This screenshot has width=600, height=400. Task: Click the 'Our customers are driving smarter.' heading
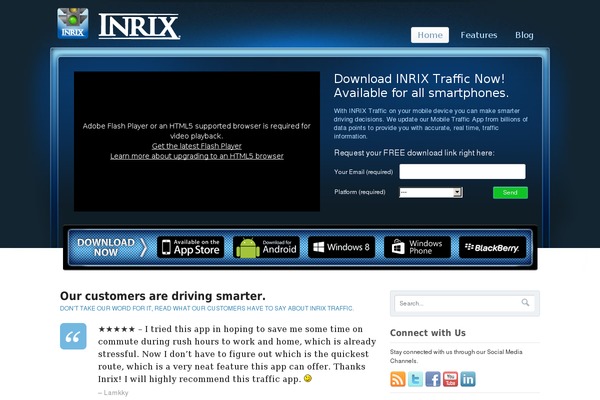pyautogui.click(x=163, y=296)
